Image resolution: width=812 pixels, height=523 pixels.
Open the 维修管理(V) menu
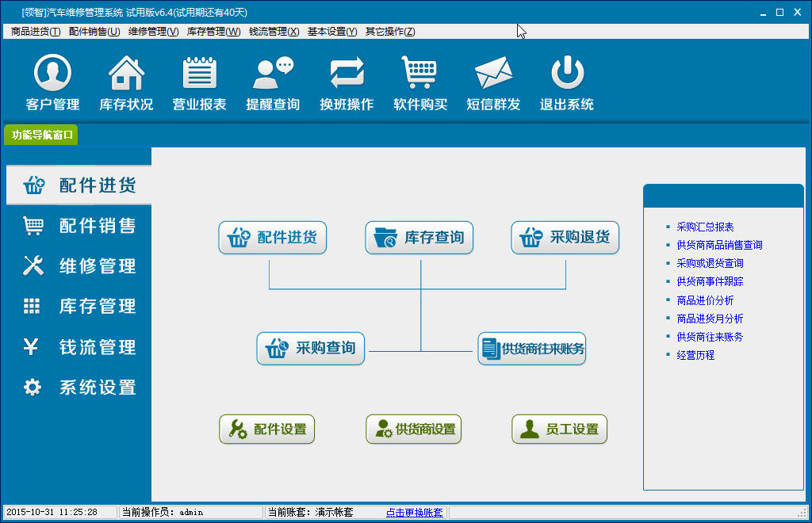pos(153,32)
